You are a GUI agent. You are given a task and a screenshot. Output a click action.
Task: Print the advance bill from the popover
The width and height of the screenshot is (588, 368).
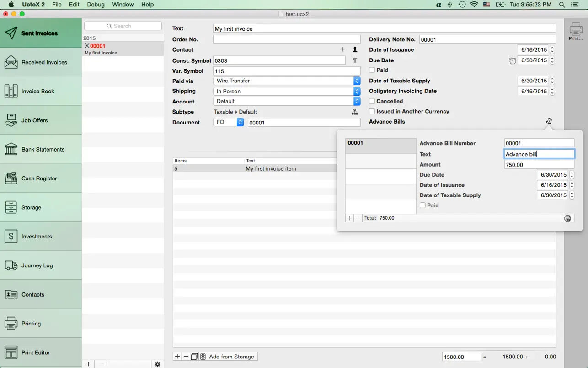[x=567, y=218]
